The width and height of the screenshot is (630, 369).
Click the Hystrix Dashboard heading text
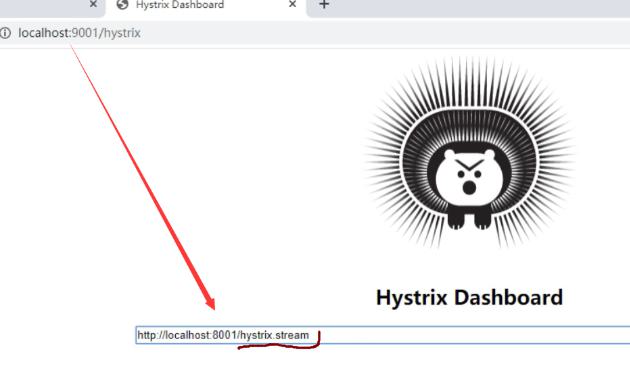click(x=469, y=298)
